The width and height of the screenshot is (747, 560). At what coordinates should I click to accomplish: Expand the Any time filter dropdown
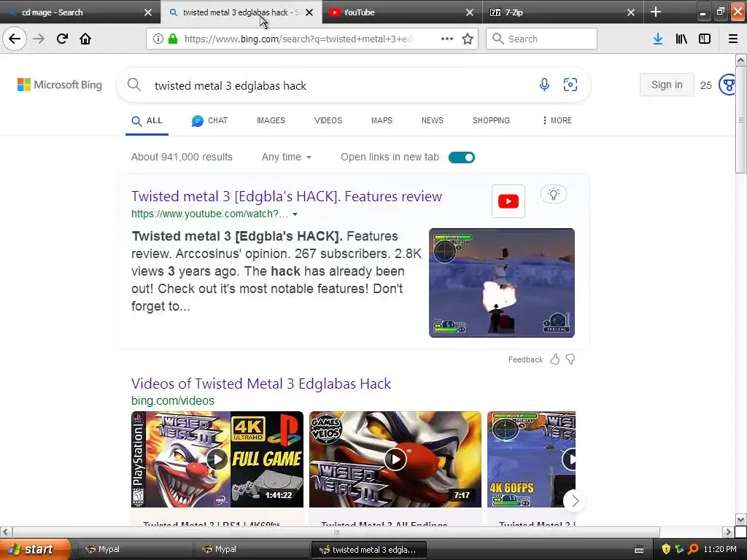(286, 157)
